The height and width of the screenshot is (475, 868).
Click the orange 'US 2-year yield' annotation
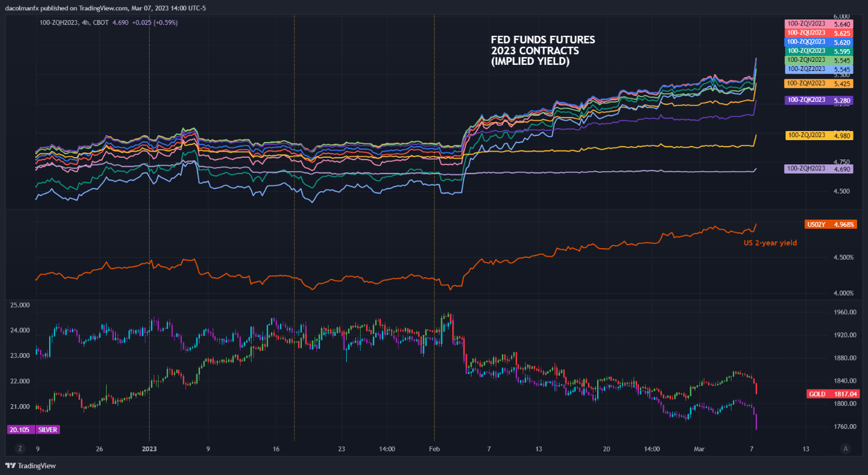(770, 243)
